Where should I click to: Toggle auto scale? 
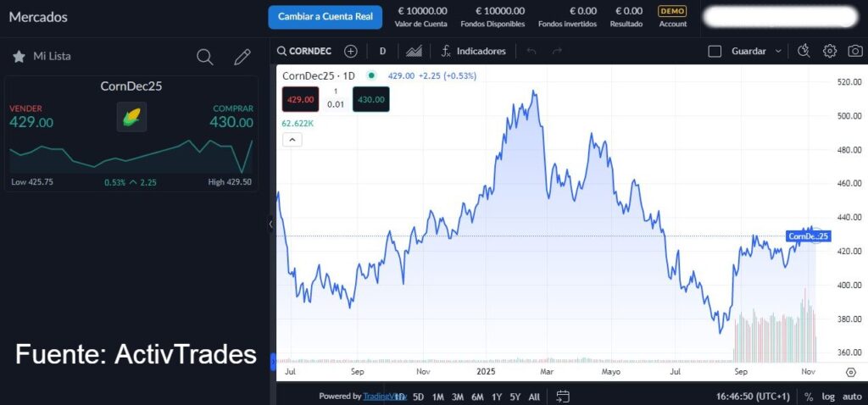point(852,397)
